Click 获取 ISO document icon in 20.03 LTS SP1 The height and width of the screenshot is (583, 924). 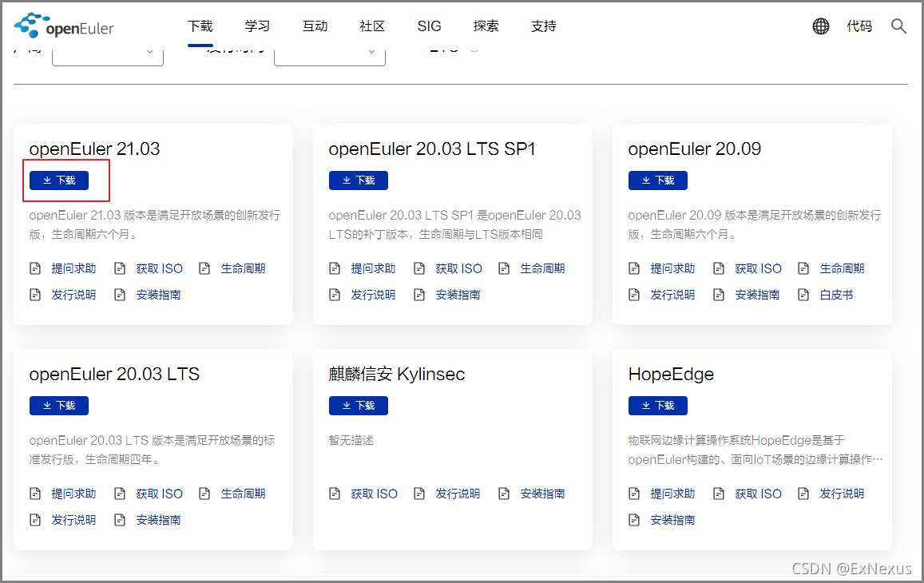click(x=419, y=269)
